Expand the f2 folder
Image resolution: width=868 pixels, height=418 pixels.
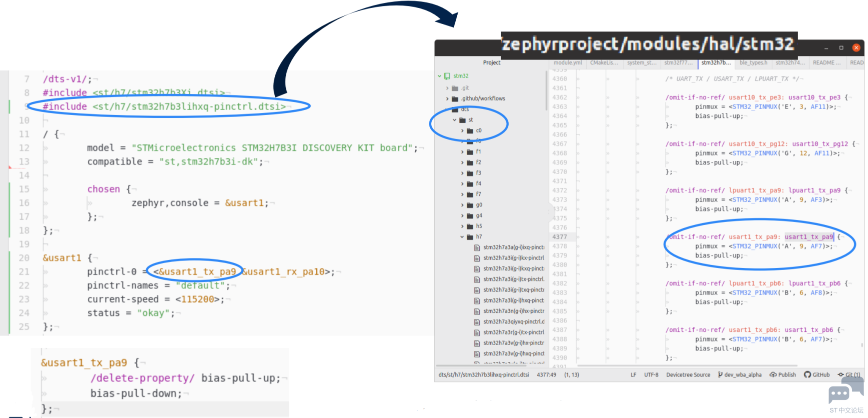(x=462, y=162)
